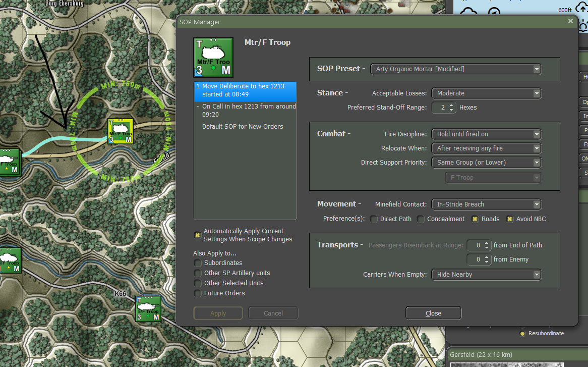Viewport: 588px width, 367px height.
Task: Select Default SOP for New Orders
Action: (243, 127)
